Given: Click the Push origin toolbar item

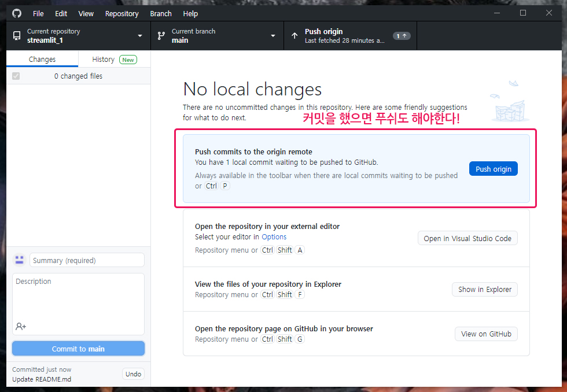Looking at the screenshot, I should 351,36.
